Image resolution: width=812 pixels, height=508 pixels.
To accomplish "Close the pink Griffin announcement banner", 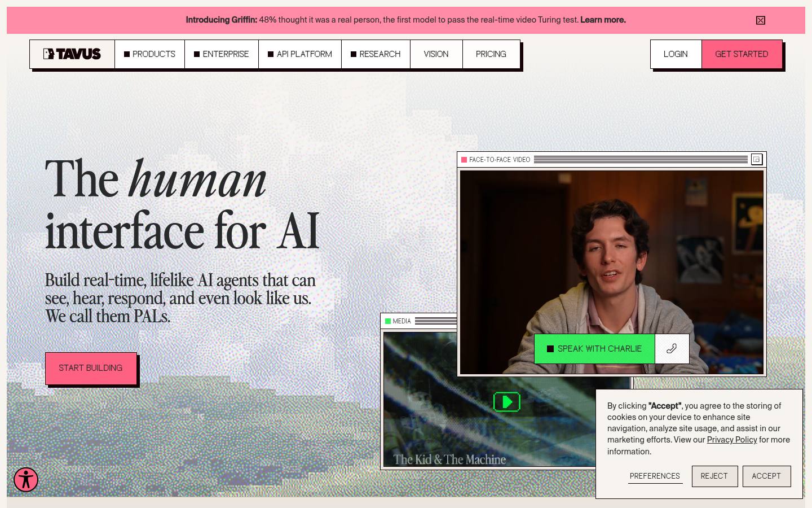I will (760, 20).
